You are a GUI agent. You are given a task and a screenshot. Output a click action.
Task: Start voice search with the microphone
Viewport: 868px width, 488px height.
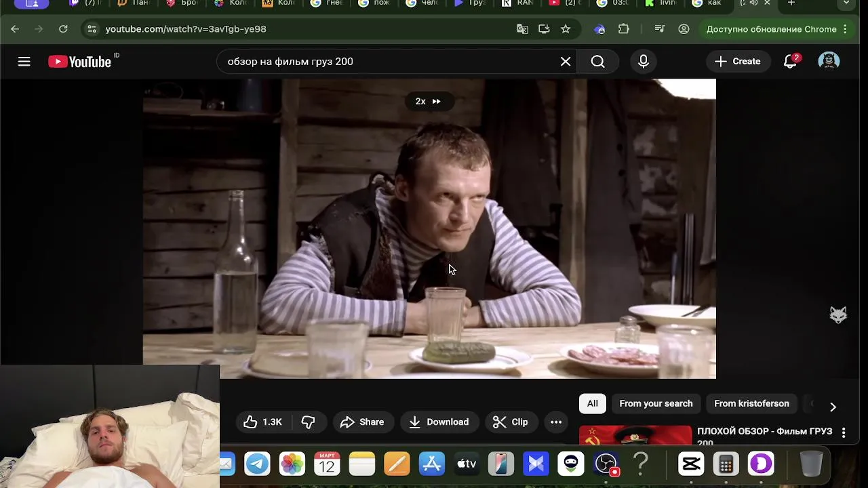644,62
